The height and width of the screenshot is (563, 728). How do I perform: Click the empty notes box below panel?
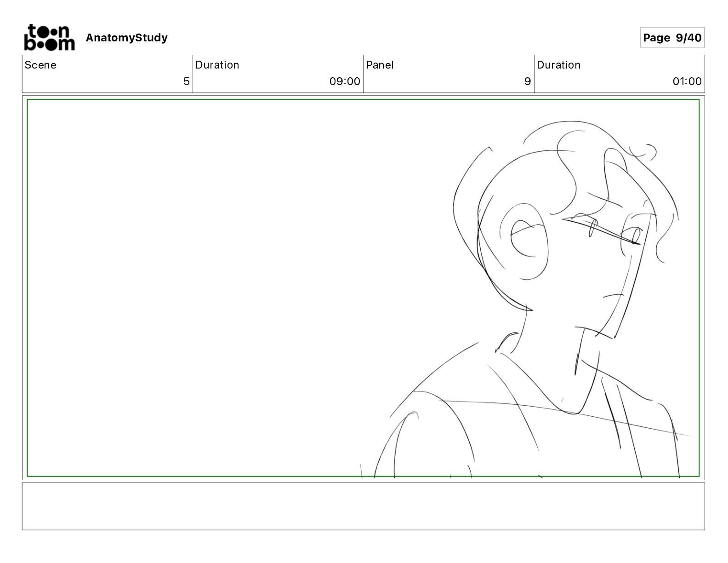pyautogui.click(x=363, y=506)
